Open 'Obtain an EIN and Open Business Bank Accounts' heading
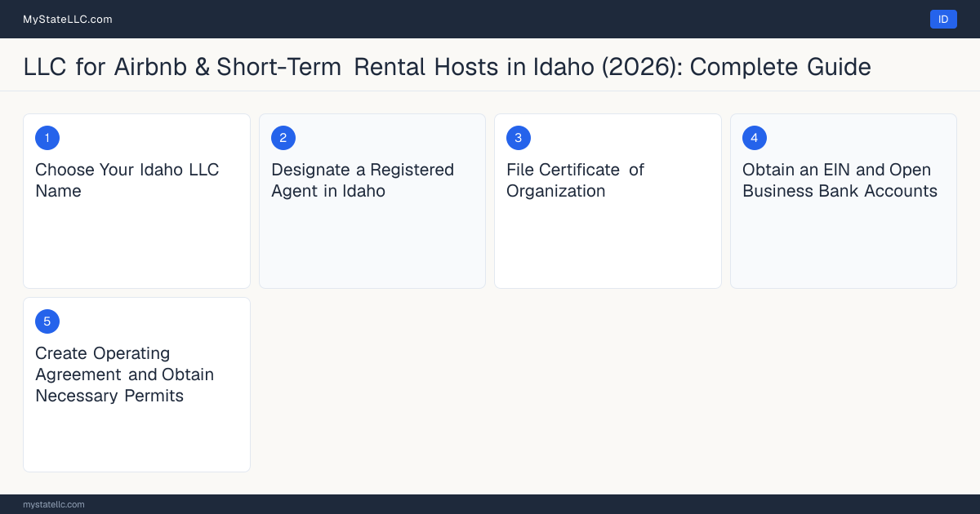 [840, 180]
